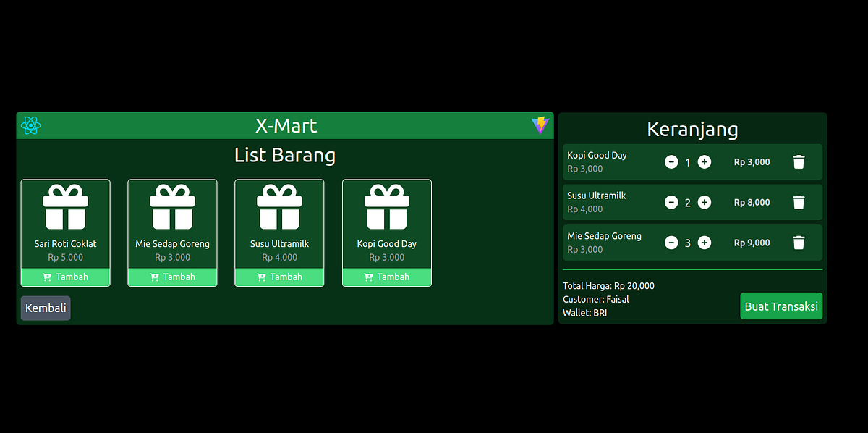The width and height of the screenshot is (868, 433).
Task: Decrease Susu Ultramilk quantity with the minus button
Action: [x=671, y=202]
